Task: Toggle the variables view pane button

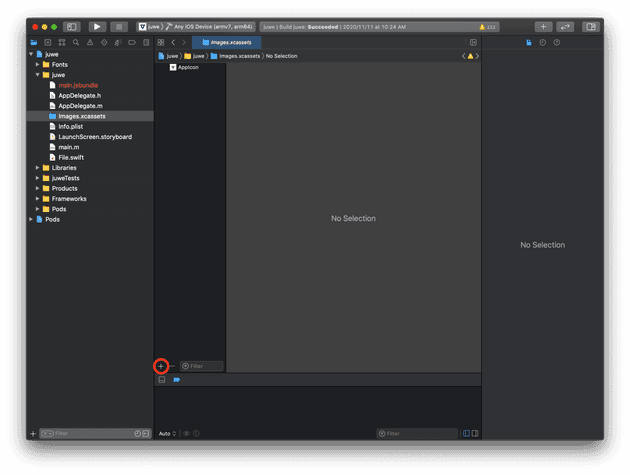Action: 466,434
